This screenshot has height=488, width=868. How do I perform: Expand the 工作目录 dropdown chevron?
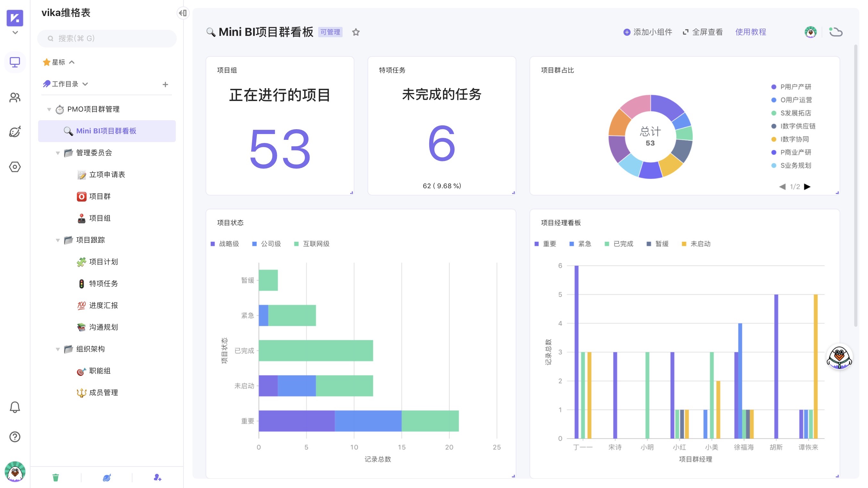coord(85,84)
